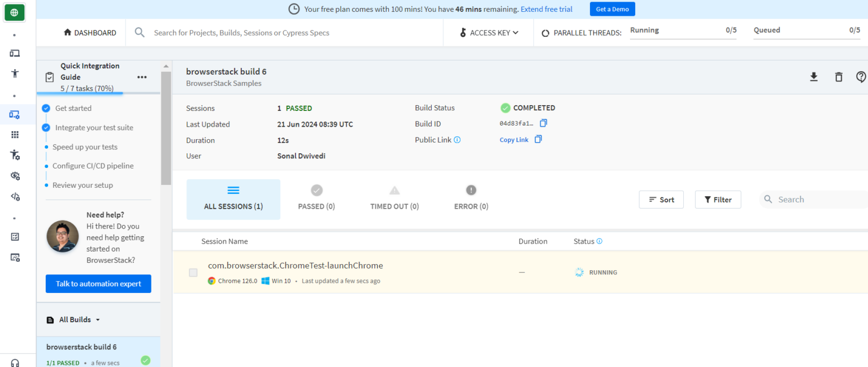
Task: Open the All Builds dropdown
Action: tap(73, 319)
